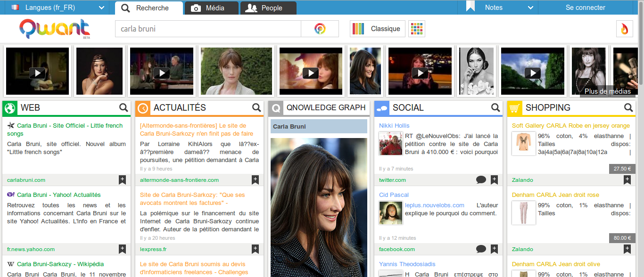The width and height of the screenshot is (644, 277).
Task: Bookmark the carlabruni.com result
Action: 122,179
